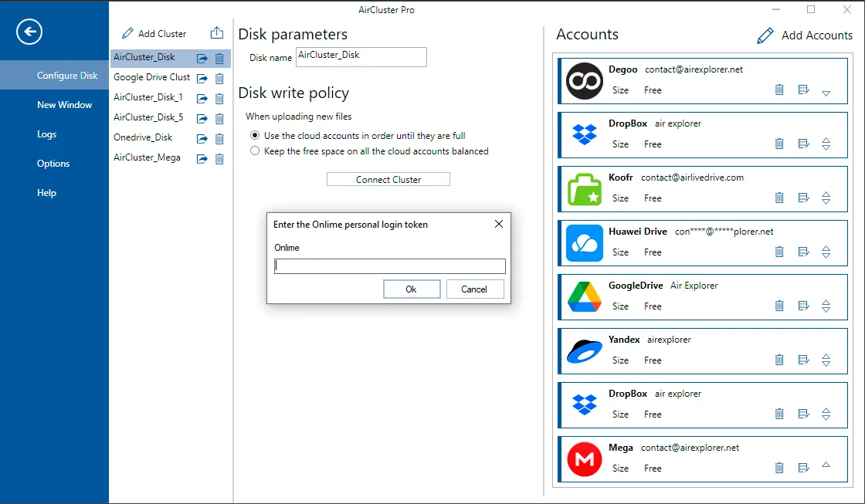Click the Huawei Drive cloud logo
Viewport: 865px width, 504px height.
tap(584, 243)
